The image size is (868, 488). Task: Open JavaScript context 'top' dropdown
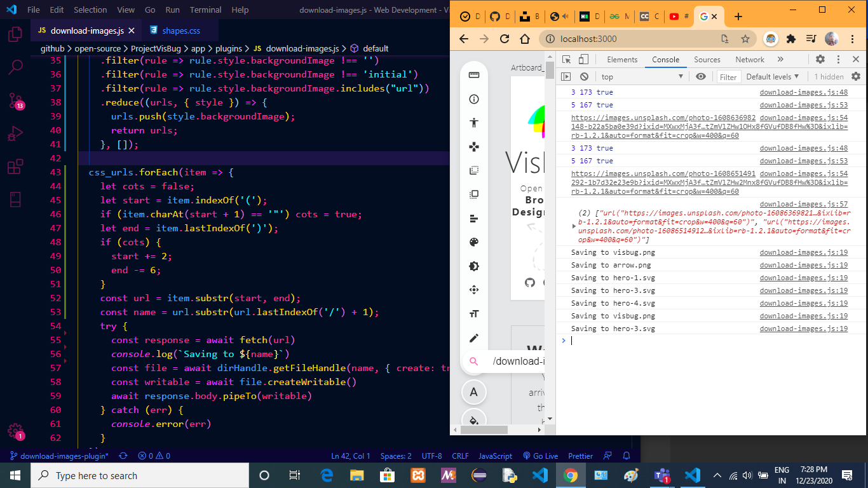[x=642, y=76]
